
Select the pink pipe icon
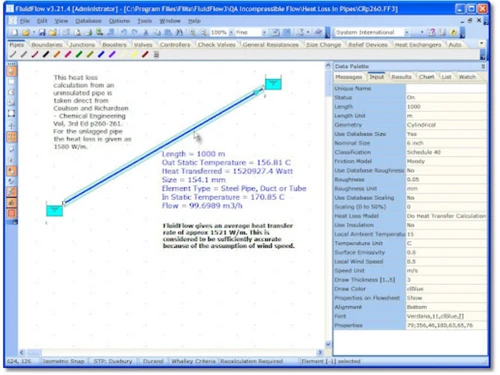68,54
